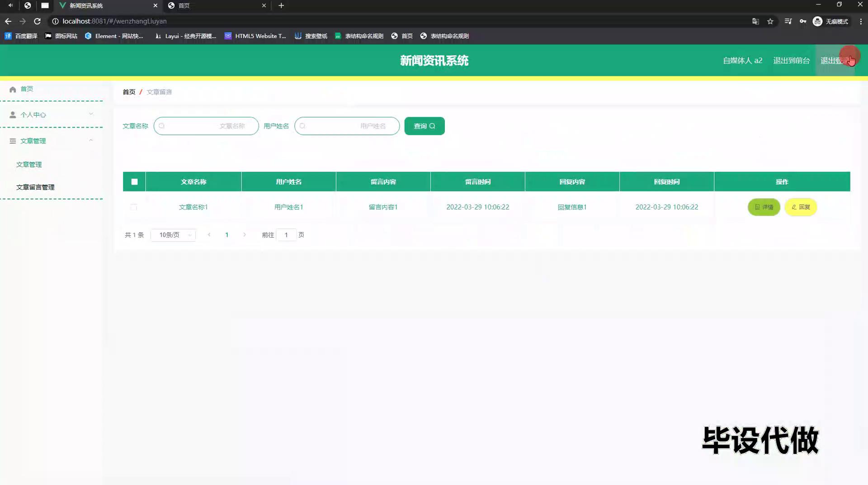Click the browser reload icon
Screen dimensions: 868x485
[38, 21]
